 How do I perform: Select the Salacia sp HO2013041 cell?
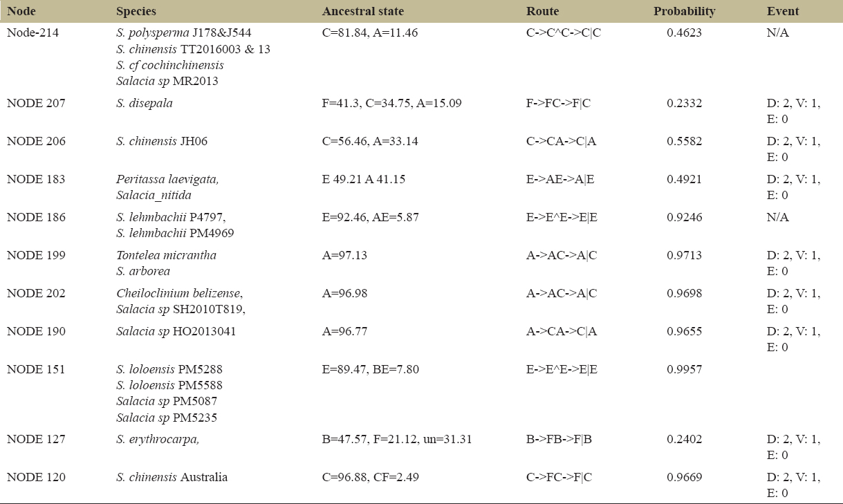click(x=176, y=331)
